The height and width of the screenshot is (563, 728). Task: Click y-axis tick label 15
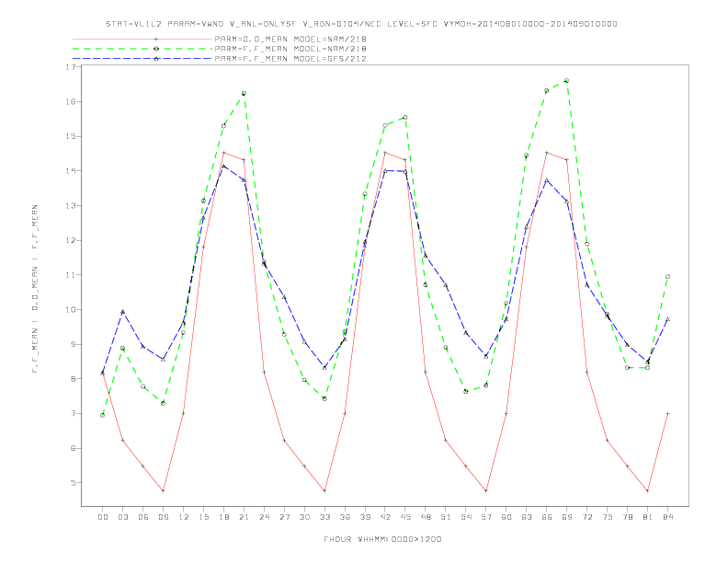71,136
